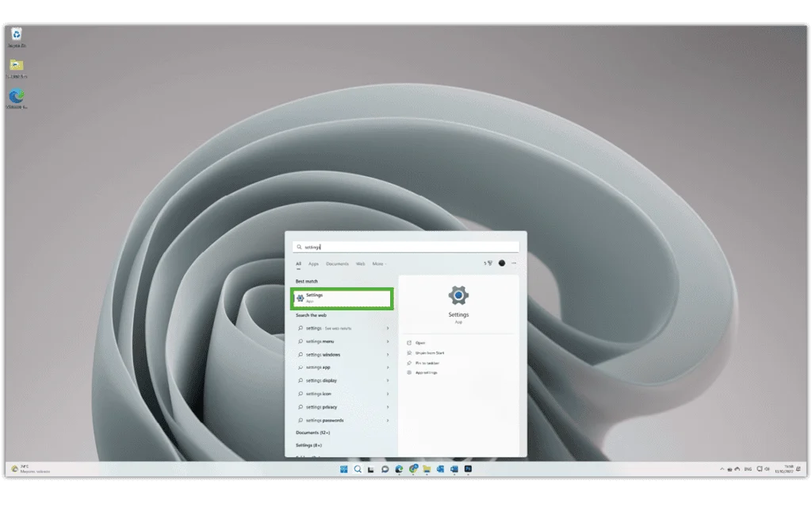
Task: Select the 'settings passwords' web suggestion
Action: pyautogui.click(x=343, y=421)
